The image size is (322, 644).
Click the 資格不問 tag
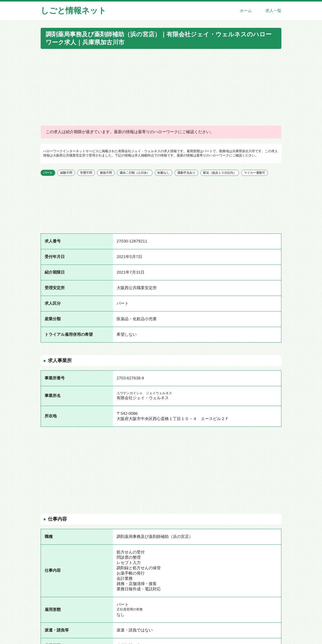(x=106, y=173)
